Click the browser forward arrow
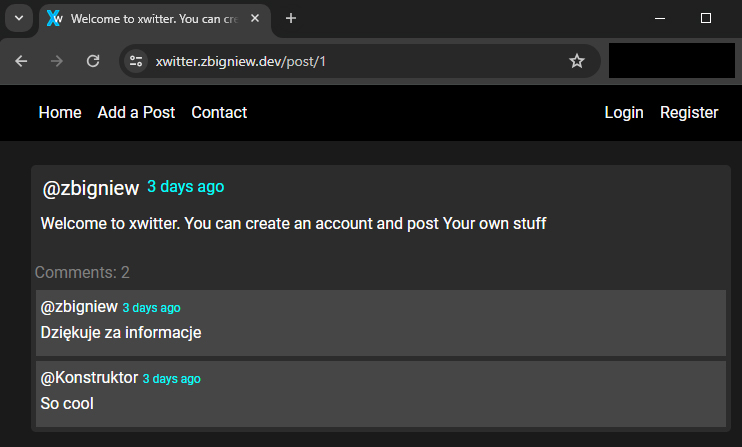Viewport: 742px width, 447px height. pyautogui.click(x=57, y=61)
